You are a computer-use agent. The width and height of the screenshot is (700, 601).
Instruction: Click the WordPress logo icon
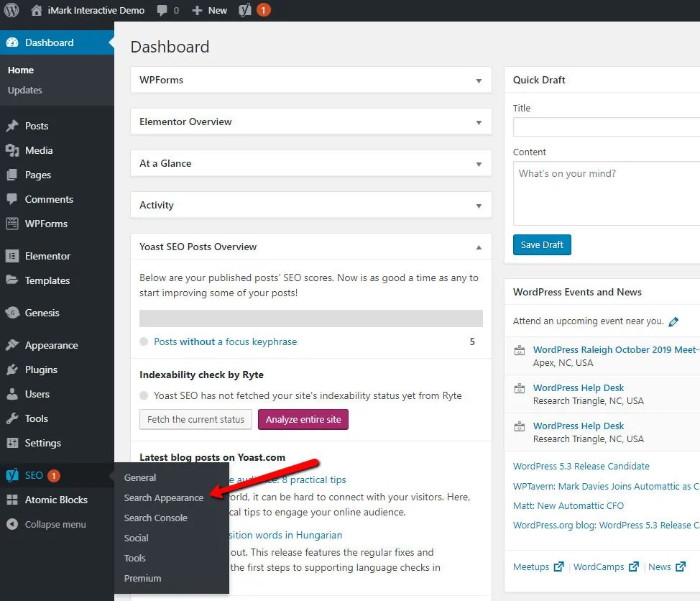11,10
